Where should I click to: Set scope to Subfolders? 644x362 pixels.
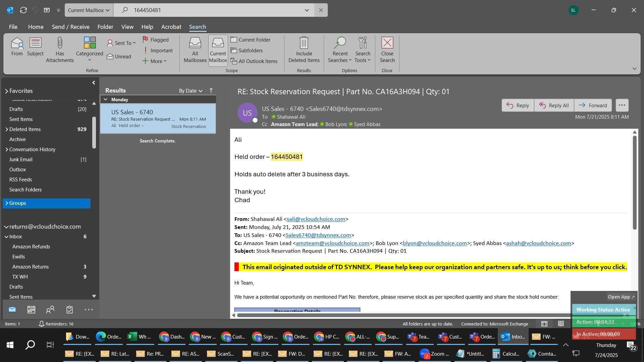(x=247, y=50)
